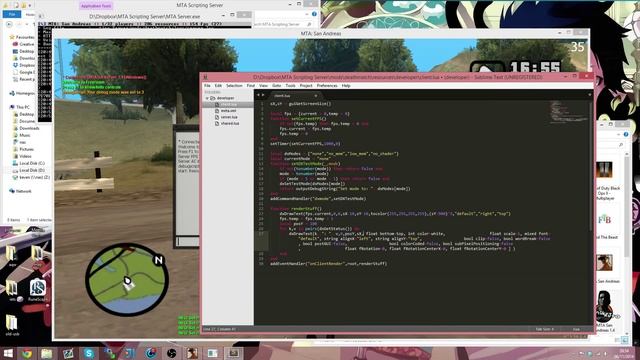Open the tab list dropdown in Sublime
This screenshot has width=640, height=360.
click(x=589, y=95)
